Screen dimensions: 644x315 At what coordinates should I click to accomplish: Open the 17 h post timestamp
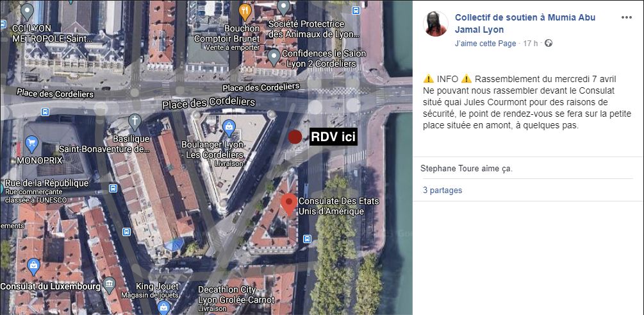[530, 43]
